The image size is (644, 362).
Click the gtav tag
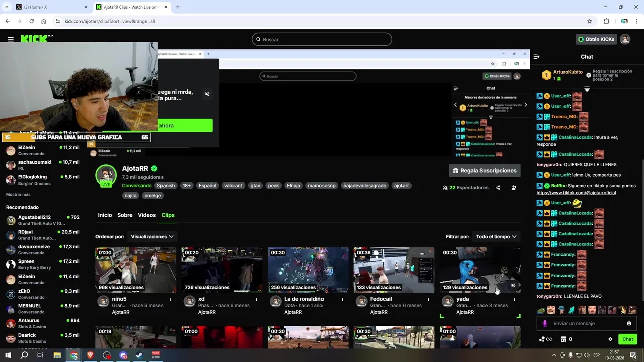click(255, 186)
